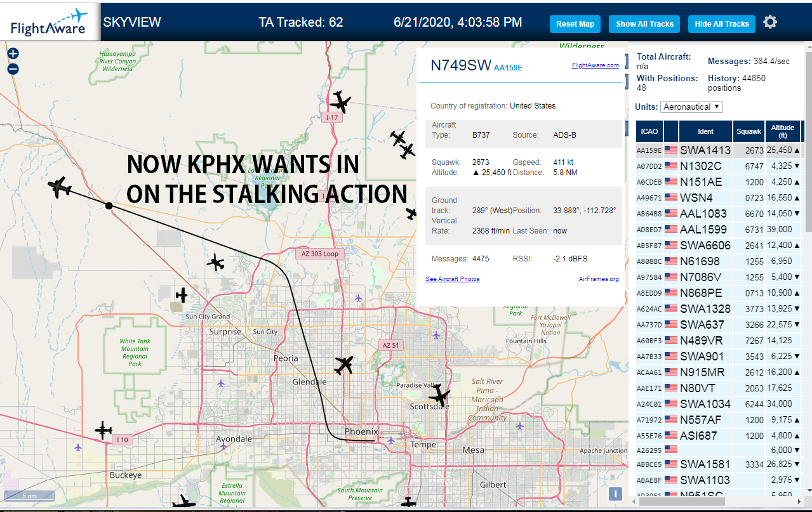
Task: Select aircraft icon north of Glendale
Action: tap(343, 365)
